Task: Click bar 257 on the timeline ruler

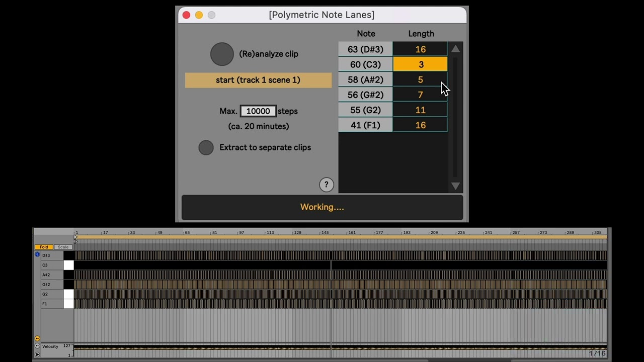Action: click(516, 233)
